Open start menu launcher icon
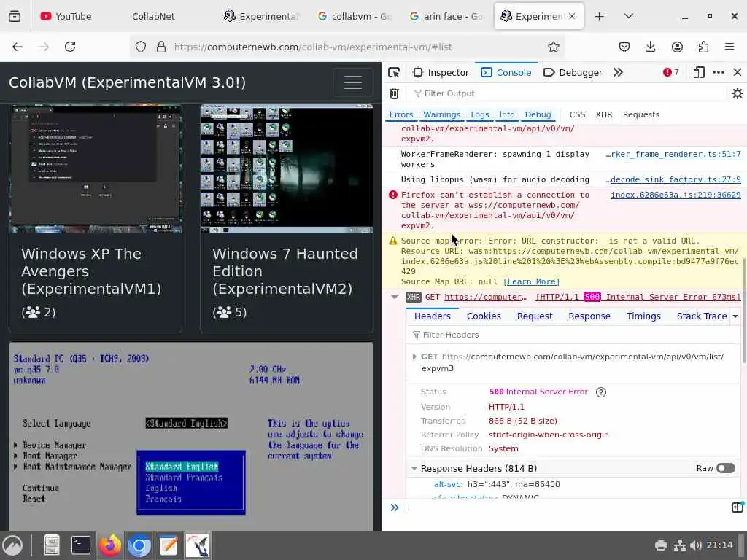747x560 pixels. point(12,545)
